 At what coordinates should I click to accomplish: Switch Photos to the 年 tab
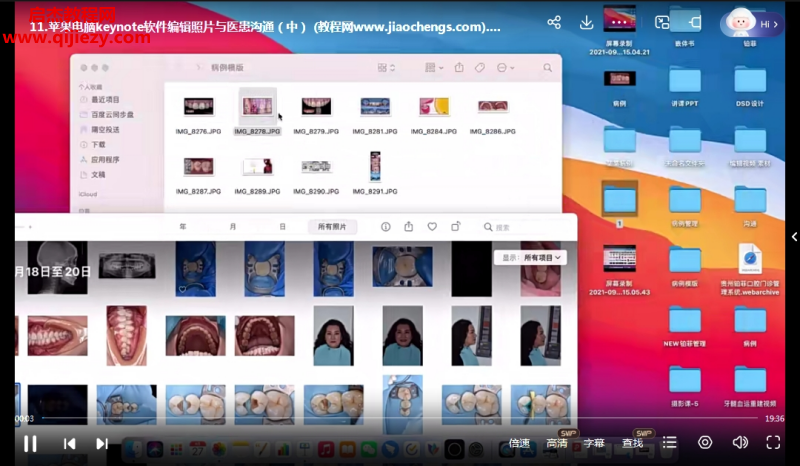click(183, 227)
